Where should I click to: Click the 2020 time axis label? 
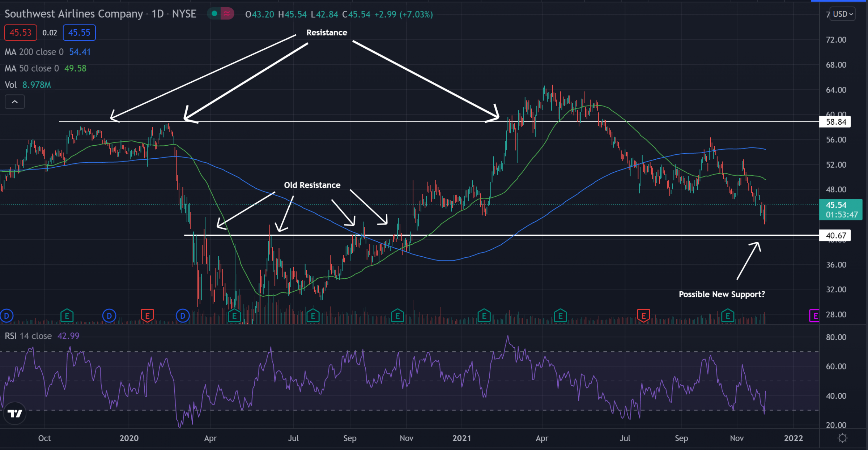coord(129,438)
